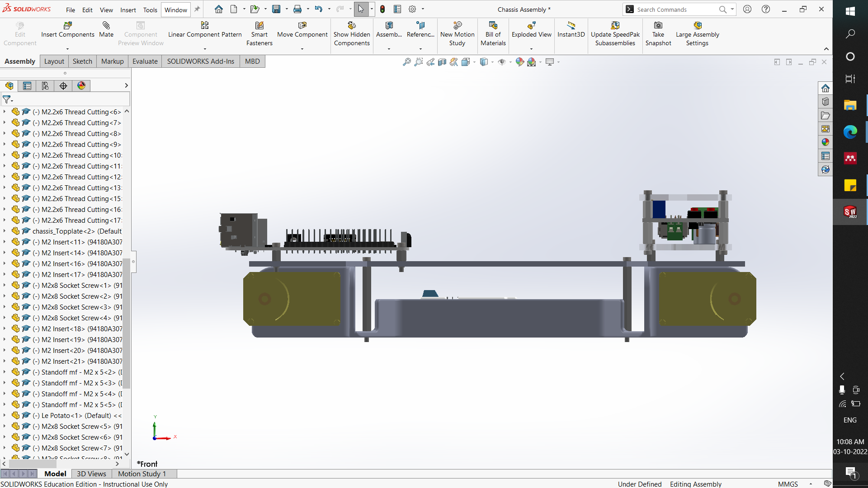This screenshot has height=488, width=868.
Task: Select the Move Component tool
Action: tap(302, 32)
